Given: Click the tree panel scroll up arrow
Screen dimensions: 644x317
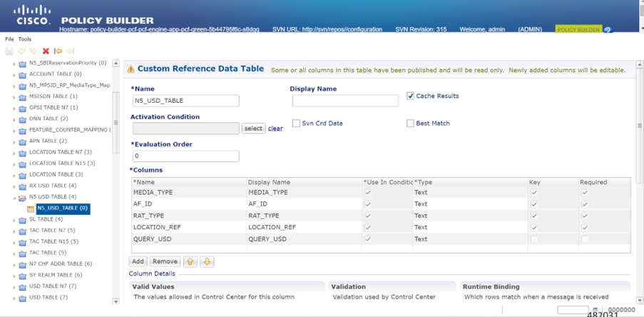Looking at the screenshot, I should (116, 64).
